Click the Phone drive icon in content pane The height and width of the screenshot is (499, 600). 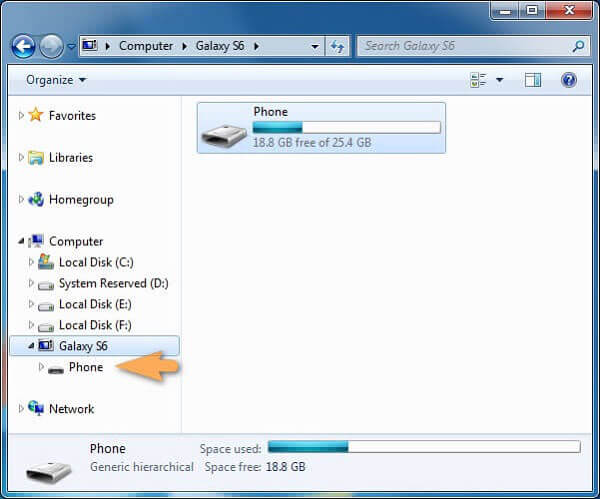point(224,135)
